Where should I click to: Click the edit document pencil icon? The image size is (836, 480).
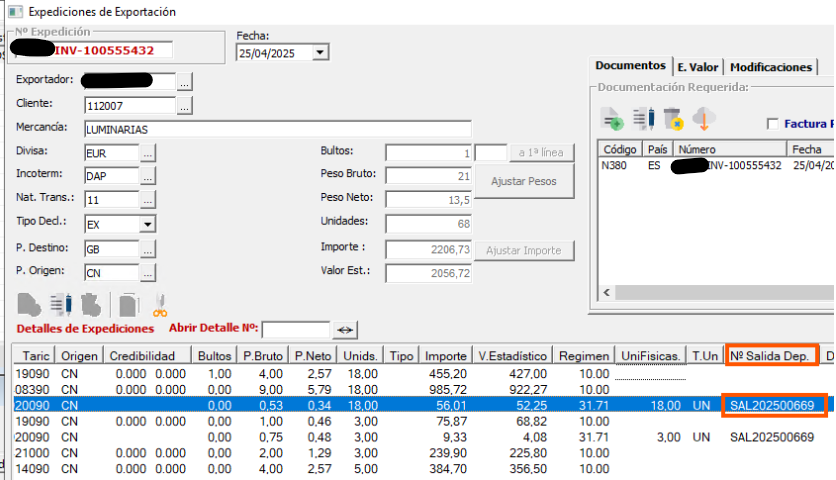(643, 120)
